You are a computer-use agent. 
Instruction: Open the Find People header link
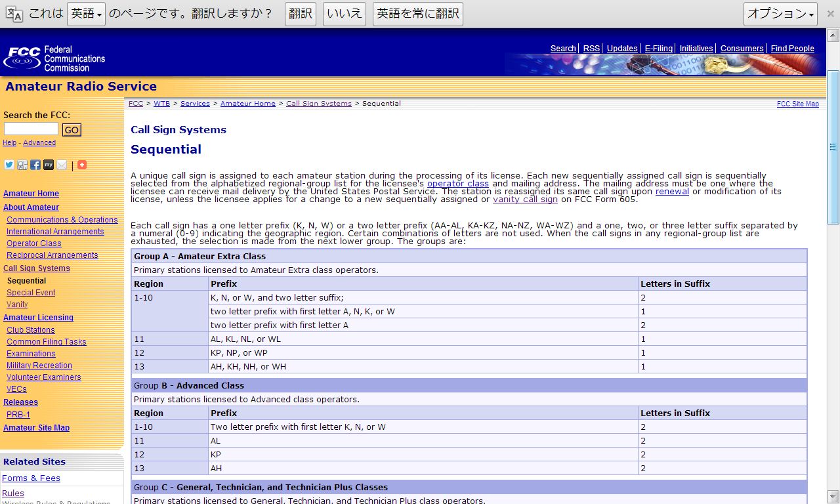pyautogui.click(x=792, y=49)
